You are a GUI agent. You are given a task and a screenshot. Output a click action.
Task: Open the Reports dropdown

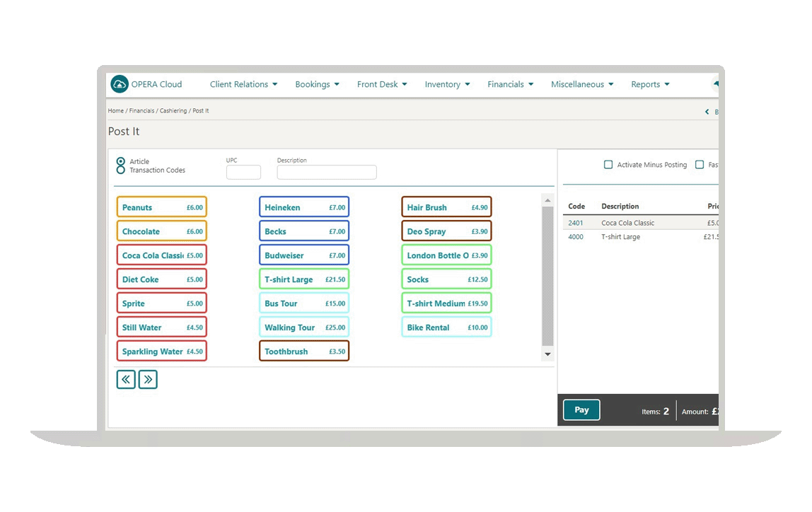click(650, 84)
